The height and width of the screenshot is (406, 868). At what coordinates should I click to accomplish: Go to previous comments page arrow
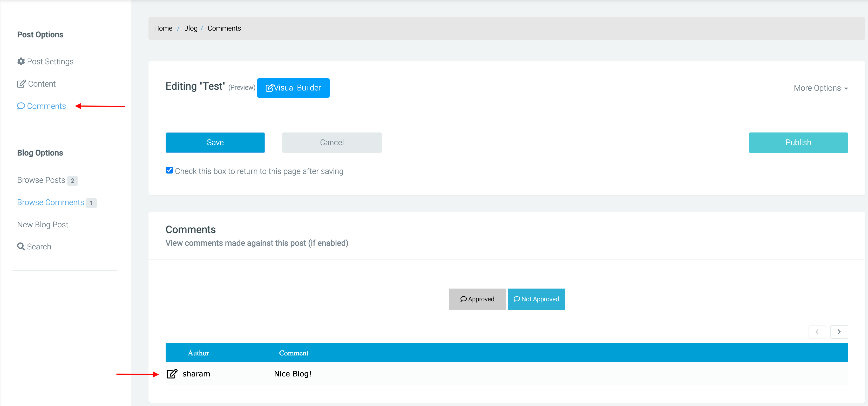click(817, 332)
